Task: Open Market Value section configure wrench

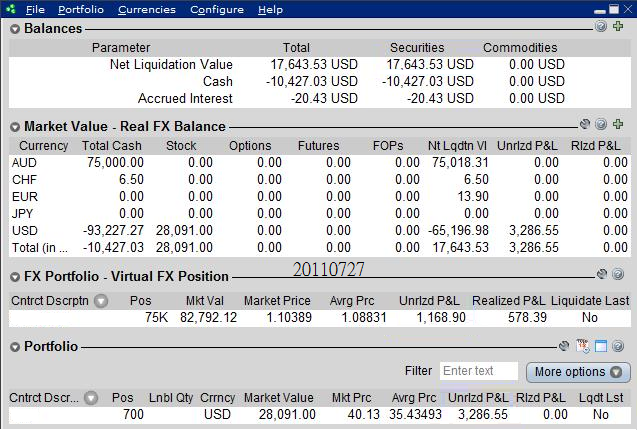Action: [x=585, y=124]
